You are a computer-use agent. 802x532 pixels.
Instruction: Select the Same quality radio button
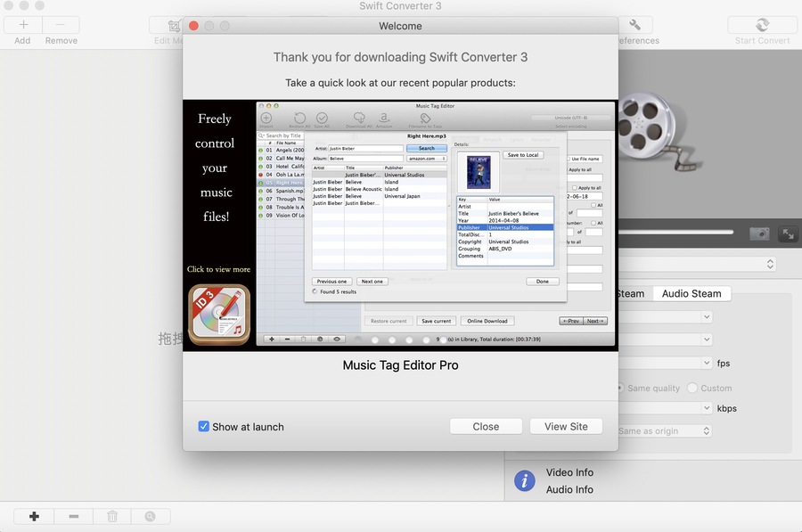[x=620, y=388]
